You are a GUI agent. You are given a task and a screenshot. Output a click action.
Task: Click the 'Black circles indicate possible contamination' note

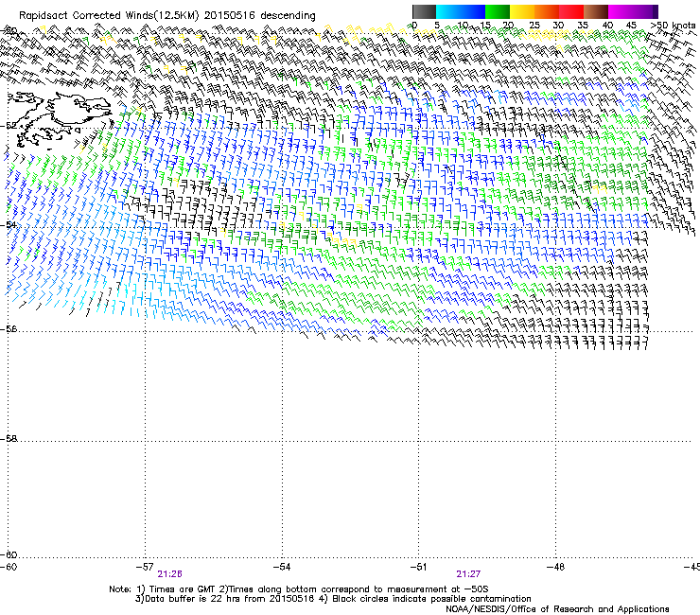pyautogui.click(x=431, y=599)
